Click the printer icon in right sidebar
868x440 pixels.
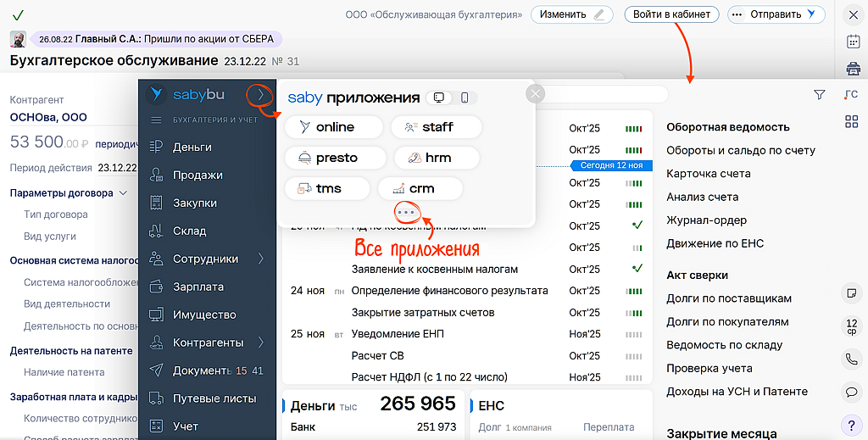point(853,69)
